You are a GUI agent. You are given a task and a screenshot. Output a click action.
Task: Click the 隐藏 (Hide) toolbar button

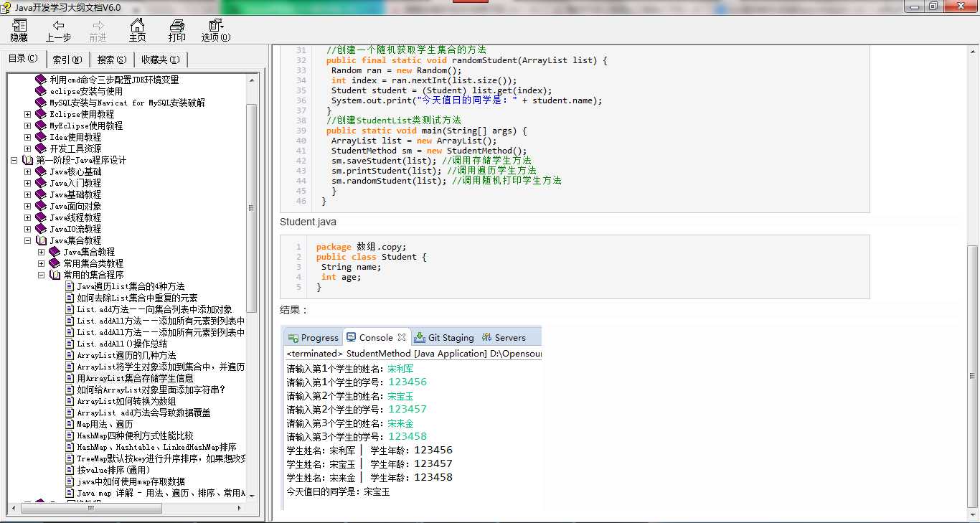coord(19,31)
